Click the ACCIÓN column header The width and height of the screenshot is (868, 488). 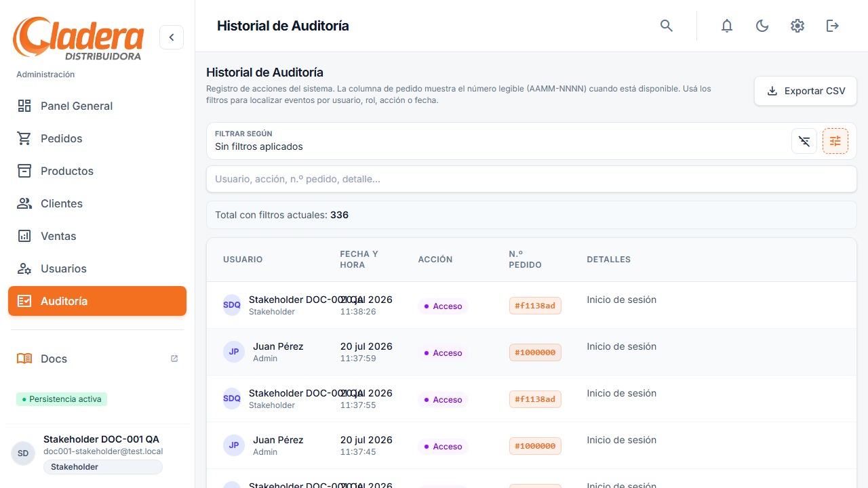[435, 260]
